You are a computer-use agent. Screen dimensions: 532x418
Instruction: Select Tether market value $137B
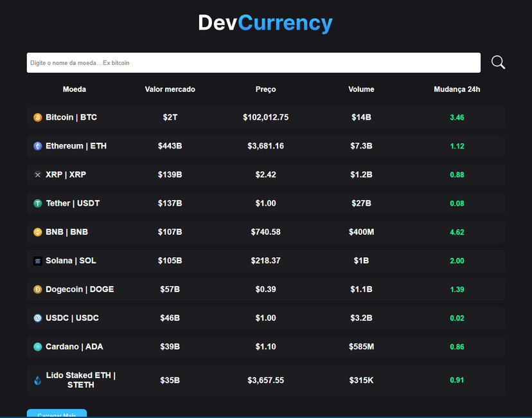(x=170, y=203)
